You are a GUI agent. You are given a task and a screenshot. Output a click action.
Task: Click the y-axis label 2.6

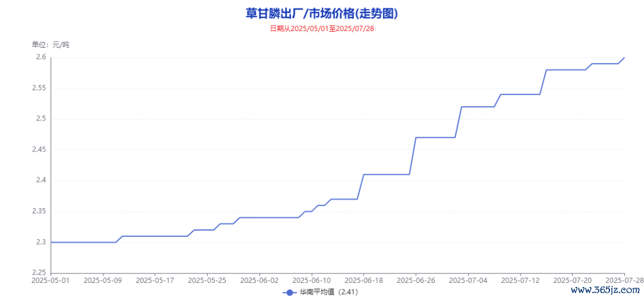coord(41,57)
